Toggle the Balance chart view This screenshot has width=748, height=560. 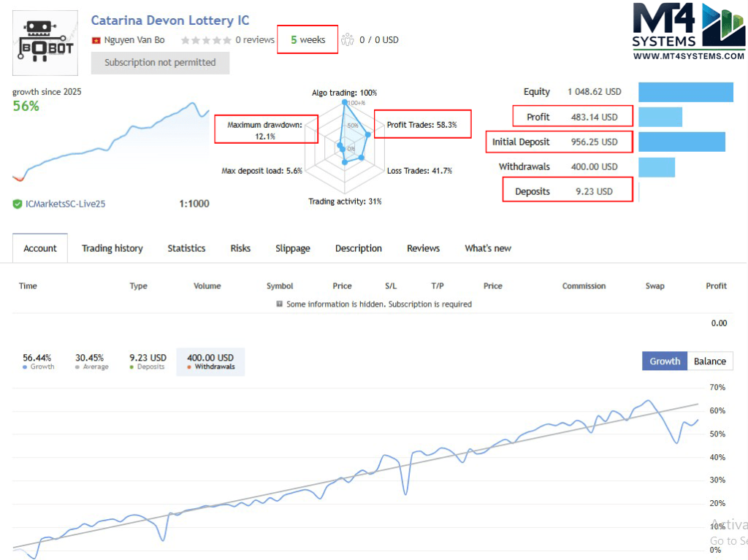[710, 361]
